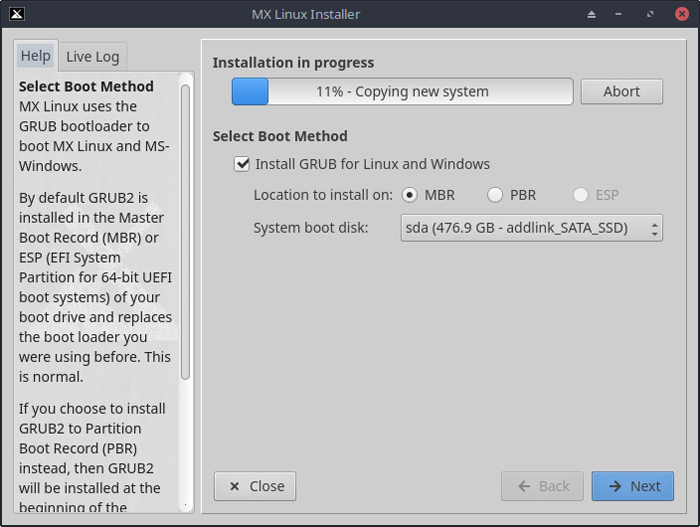This screenshot has height=527, width=700.
Task: Switch to the Help tab
Action: coord(36,56)
